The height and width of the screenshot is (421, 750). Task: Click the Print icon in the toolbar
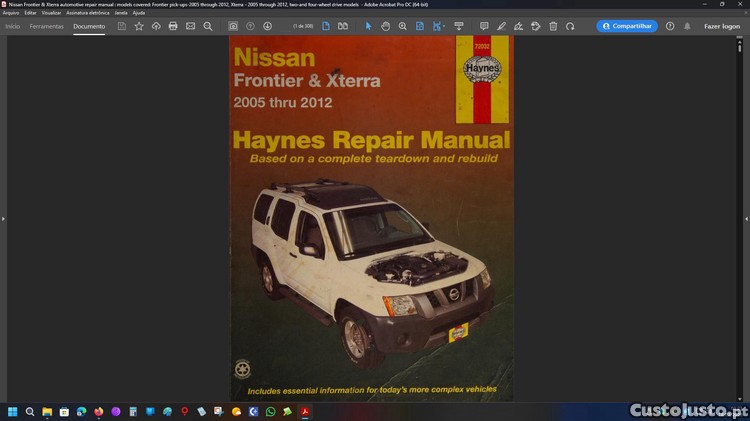click(173, 26)
